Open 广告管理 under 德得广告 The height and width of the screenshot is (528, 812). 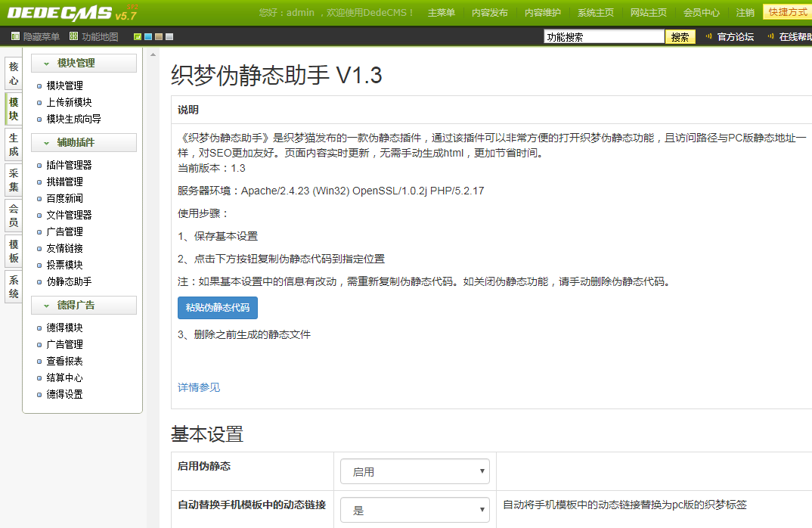pyautogui.click(x=65, y=344)
